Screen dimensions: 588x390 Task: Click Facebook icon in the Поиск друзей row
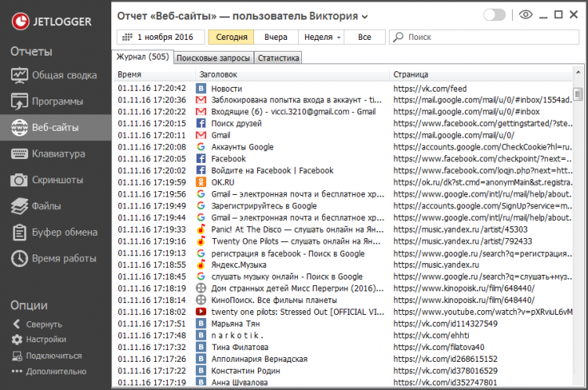[201, 123]
